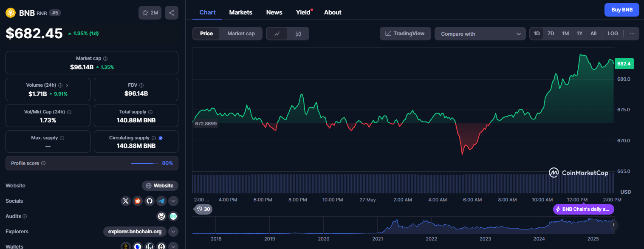Click the pause handle on overview range chart
The width and height of the screenshot is (644, 249).
coord(614,225)
